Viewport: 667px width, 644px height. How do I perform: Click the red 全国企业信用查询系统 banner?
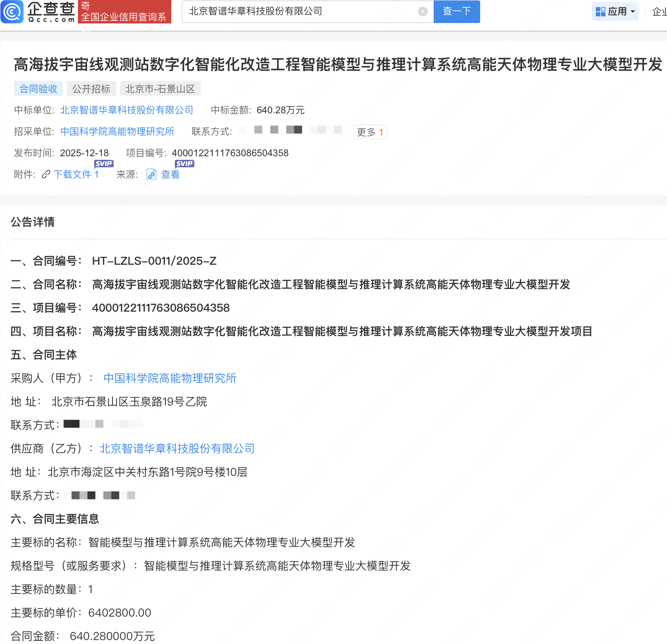124,12
